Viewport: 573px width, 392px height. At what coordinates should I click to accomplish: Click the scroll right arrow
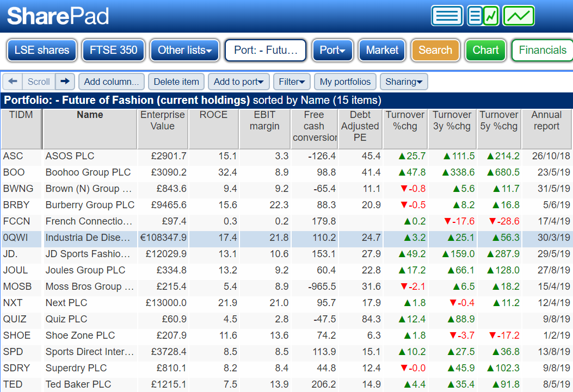(65, 82)
